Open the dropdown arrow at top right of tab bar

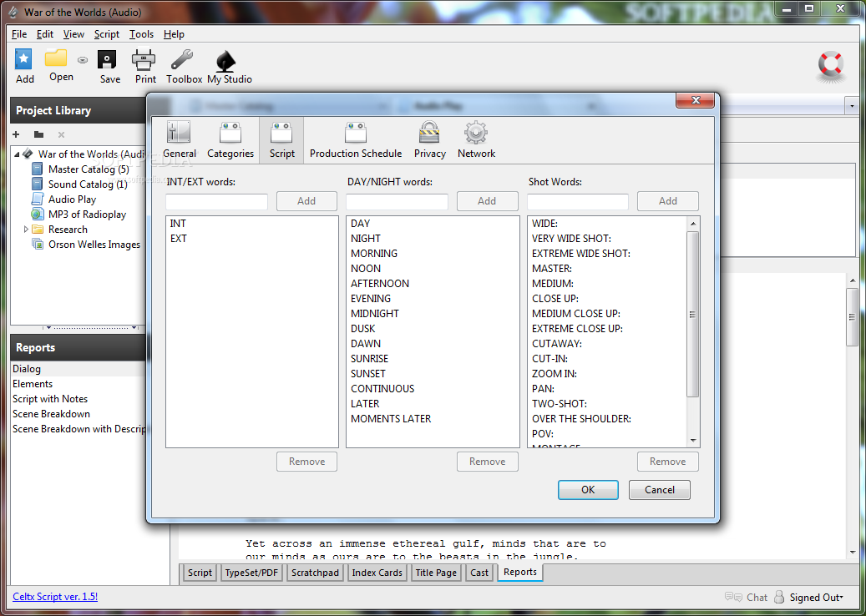point(852,105)
